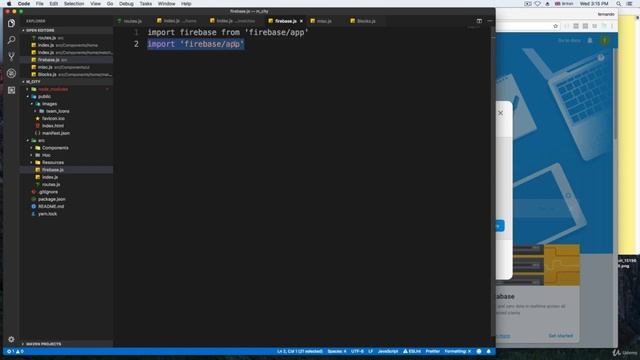Click the split editor icon
This screenshot has height=360, width=640.
click(x=479, y=21)
